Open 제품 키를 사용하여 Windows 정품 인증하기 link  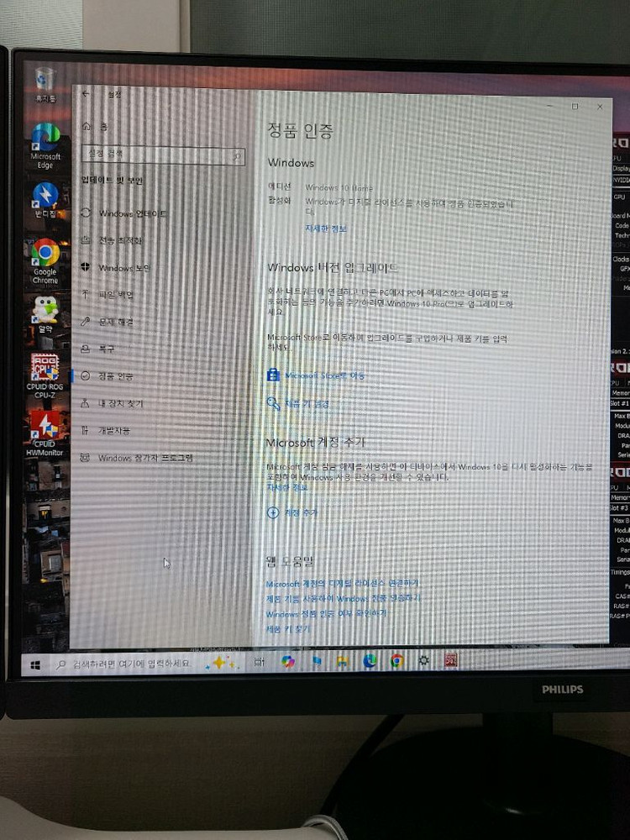pos(344,598)
